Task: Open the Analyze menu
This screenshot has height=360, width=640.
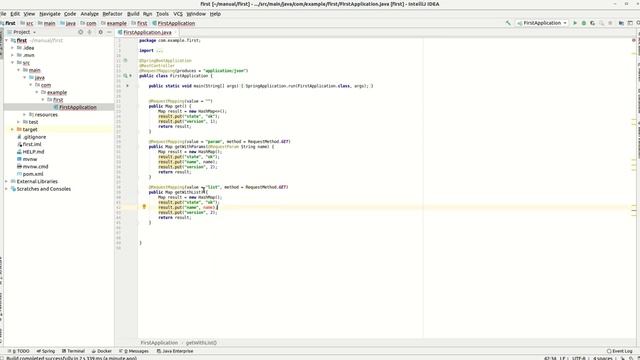Action: click(x=89, y=14)
